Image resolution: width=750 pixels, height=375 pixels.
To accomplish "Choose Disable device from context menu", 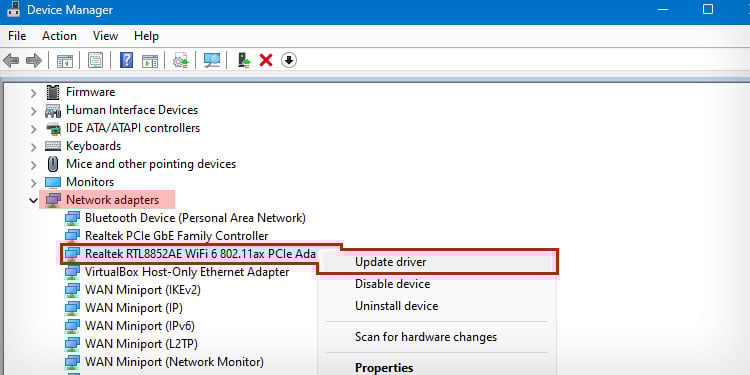I will 437,284.
